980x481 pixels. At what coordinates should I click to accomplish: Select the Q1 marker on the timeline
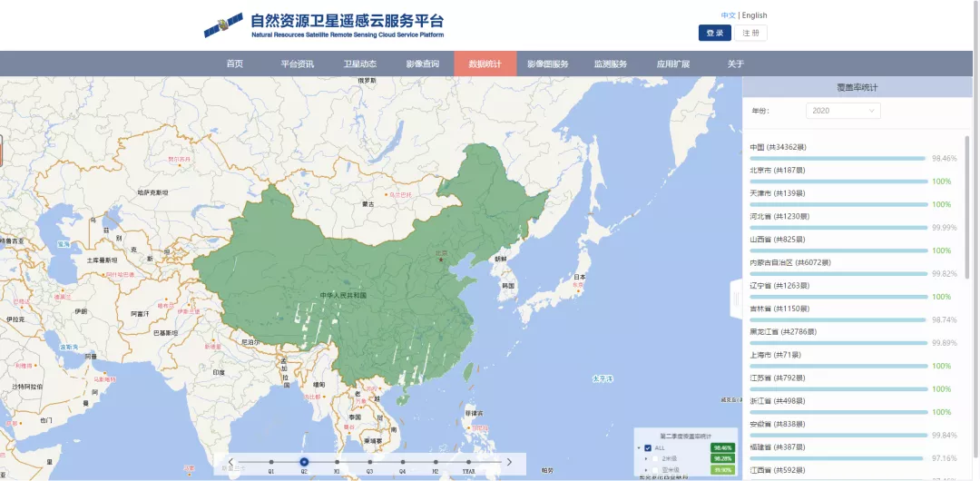pos(271,462)
